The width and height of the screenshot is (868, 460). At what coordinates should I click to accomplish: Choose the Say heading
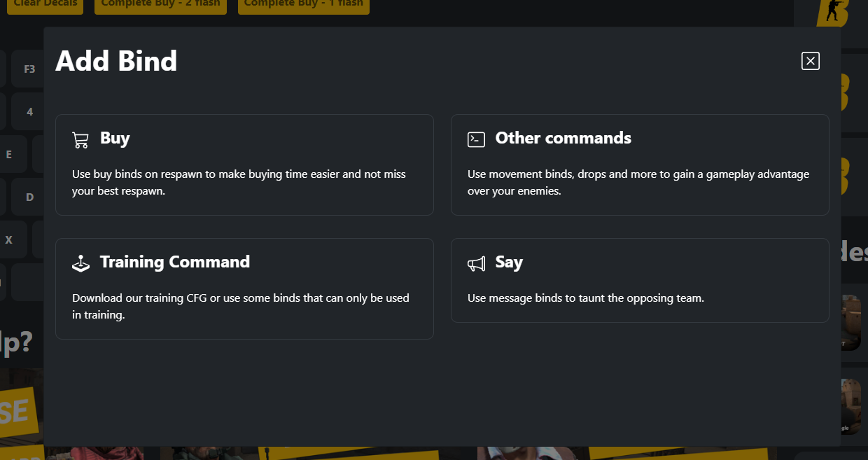point(509,262)
